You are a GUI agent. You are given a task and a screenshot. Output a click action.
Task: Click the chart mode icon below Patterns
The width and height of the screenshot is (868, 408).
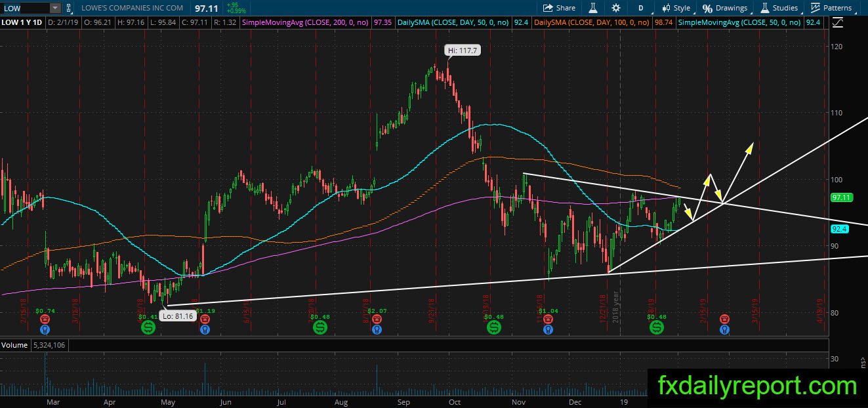837,23
